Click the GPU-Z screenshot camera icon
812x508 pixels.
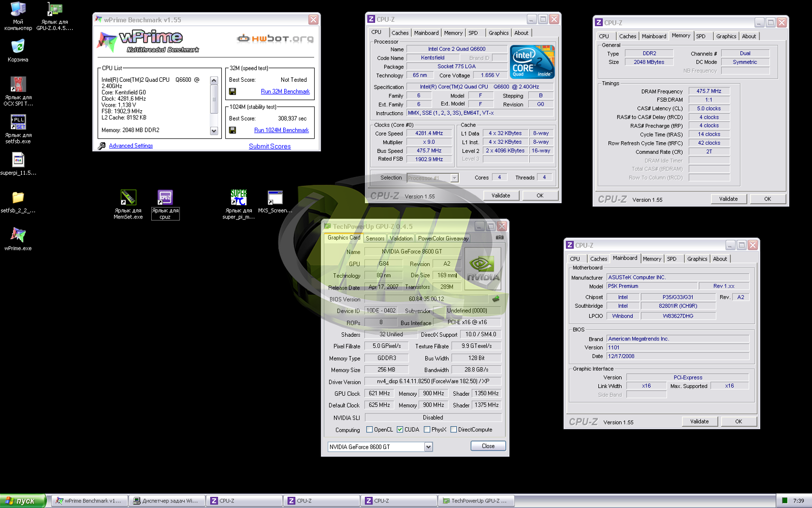point(499,237)
